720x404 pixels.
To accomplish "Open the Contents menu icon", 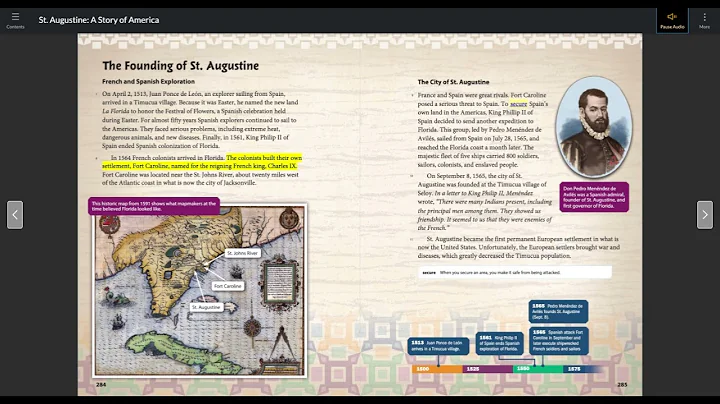I will pos(15,20).
